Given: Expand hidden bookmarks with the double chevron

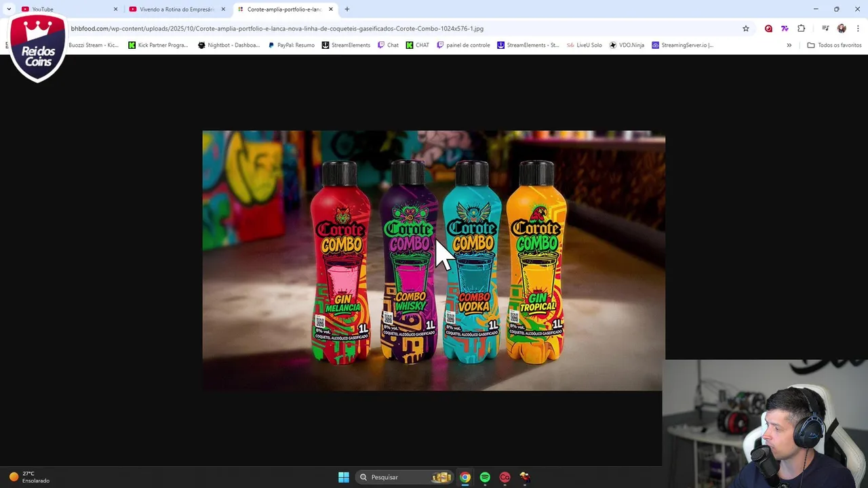Looking at the screenshot, I should point(789,45).
